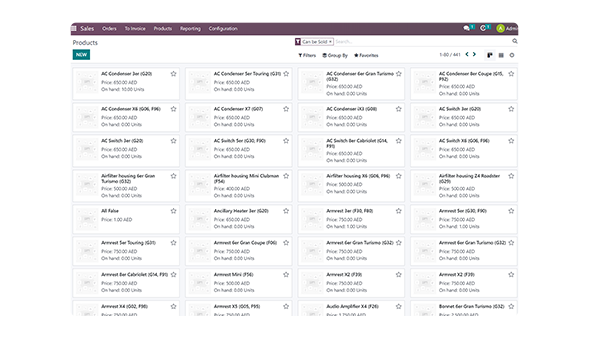Expand the Filters dropdown
This screenshot has height=360, width=590.
coord(307,55)
